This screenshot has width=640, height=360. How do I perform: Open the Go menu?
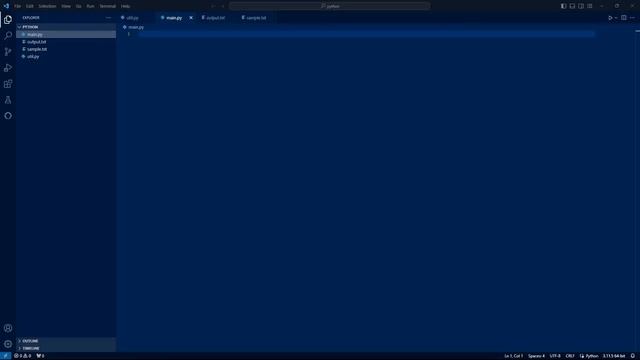click(78, 6)
